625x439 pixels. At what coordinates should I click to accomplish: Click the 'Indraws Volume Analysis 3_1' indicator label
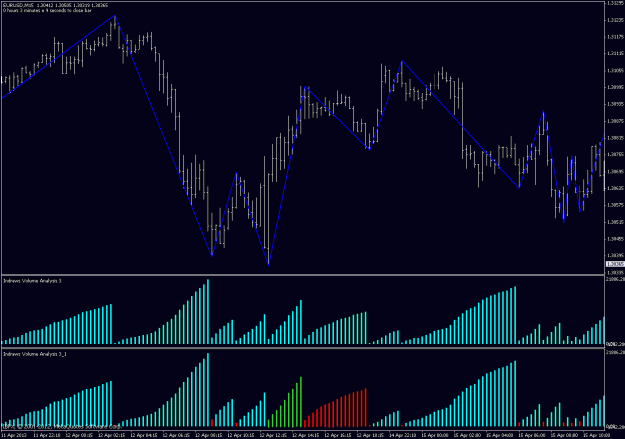35,354
